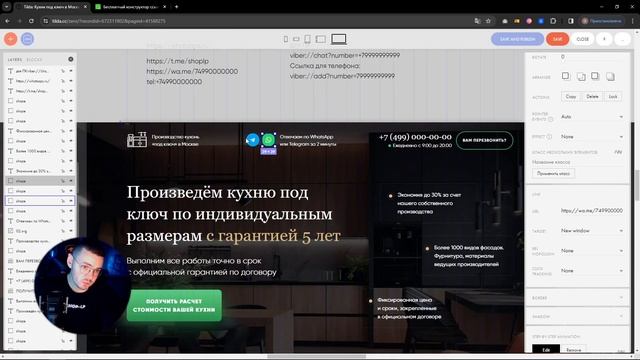Open layers panel settings gear
Screen dimensions: 640x360
[x=71, y=59]
